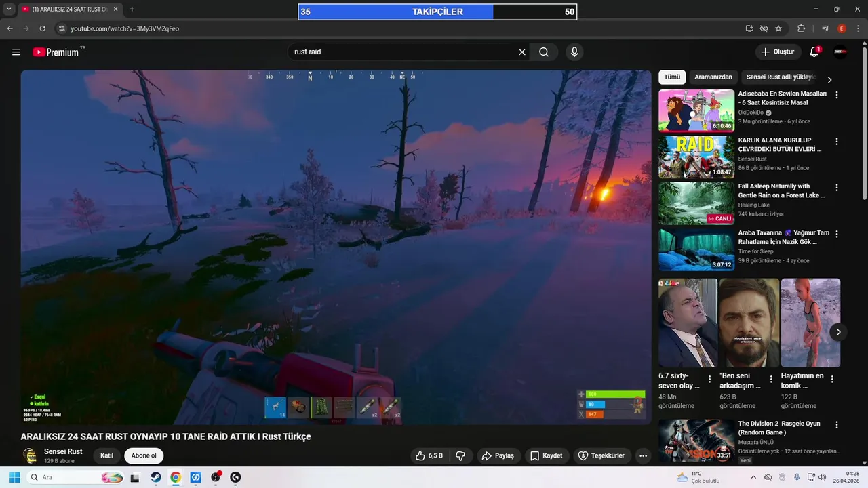Open Chrome extensions puzzle icon
The image size is (868, 488).
[802, 28]
